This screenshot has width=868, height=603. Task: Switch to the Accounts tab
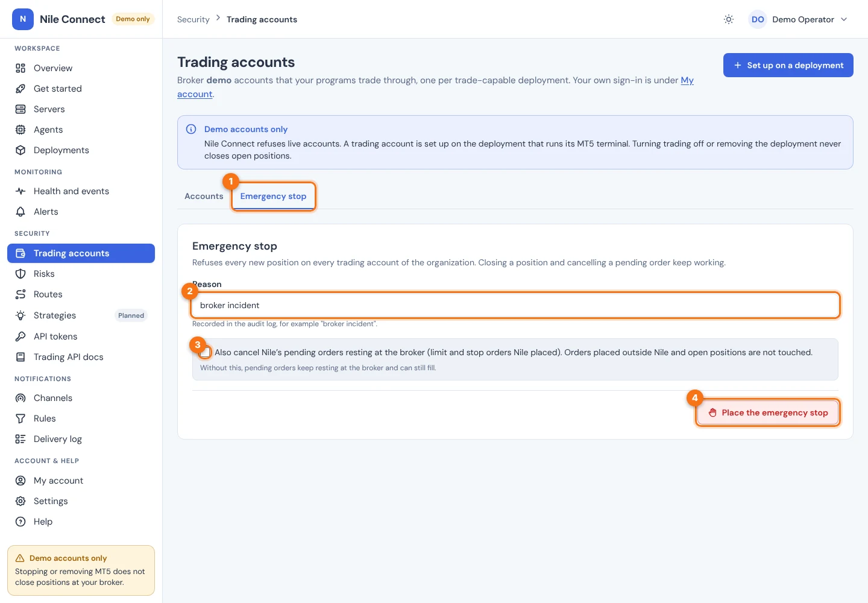tap(204, 196)
